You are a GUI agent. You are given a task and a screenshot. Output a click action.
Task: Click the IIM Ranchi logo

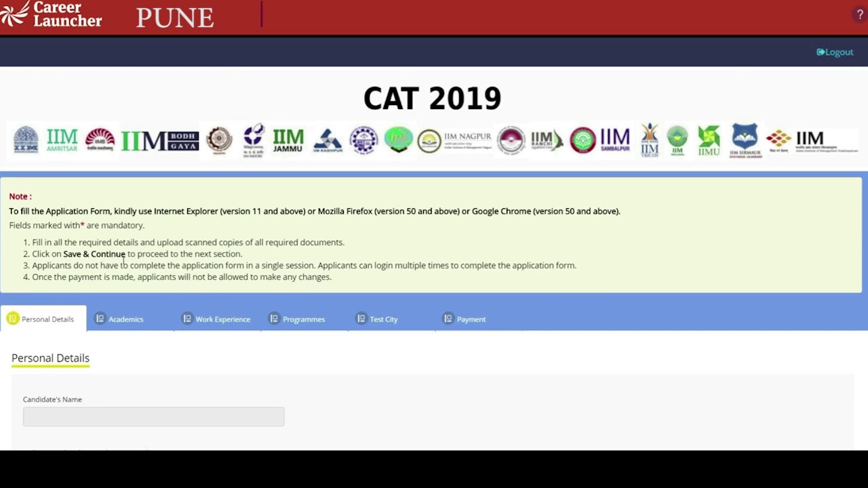point(547,140)
